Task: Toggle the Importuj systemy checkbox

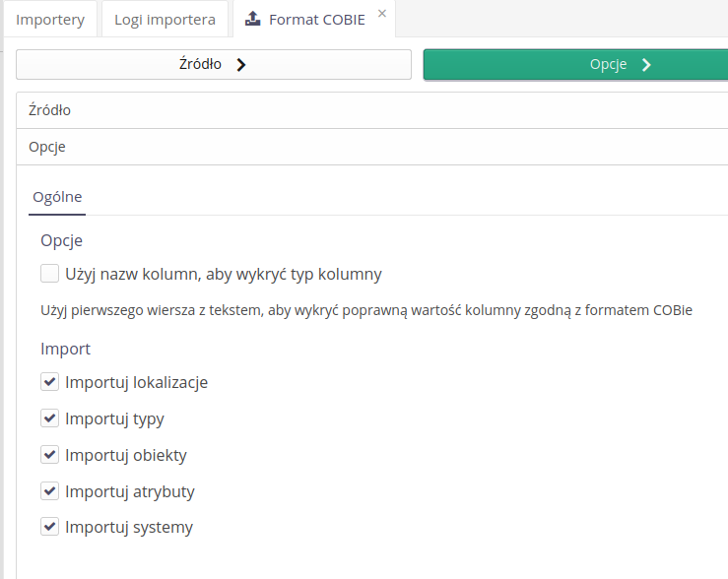Action: 50,527
